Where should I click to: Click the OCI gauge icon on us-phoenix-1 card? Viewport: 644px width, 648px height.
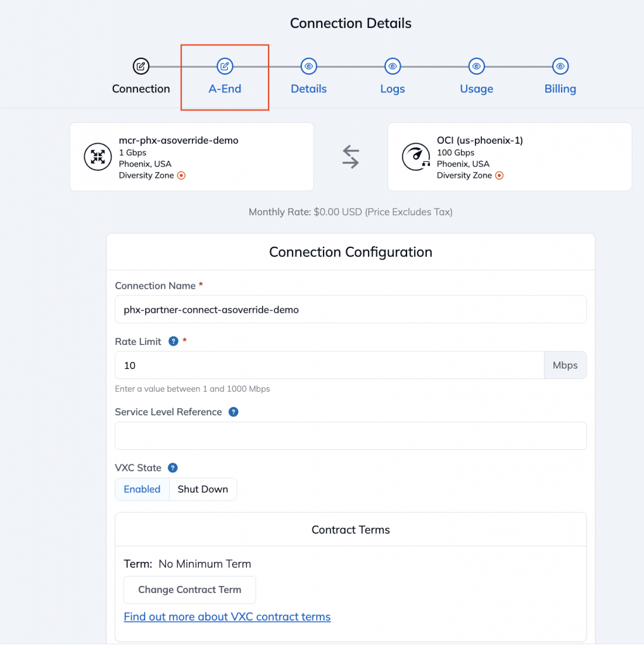point(415,157)
